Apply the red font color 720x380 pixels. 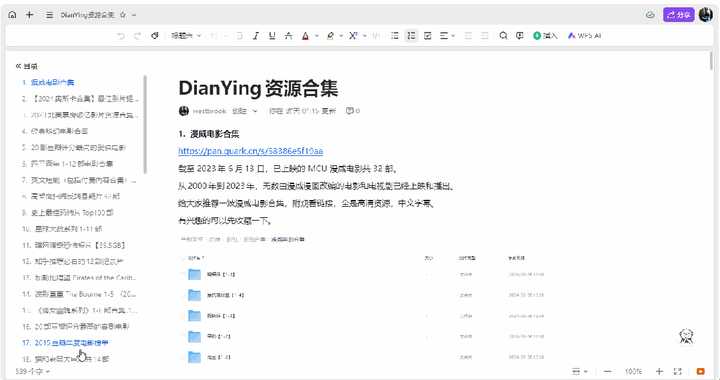pyautogui.click(x=305, y=35)
